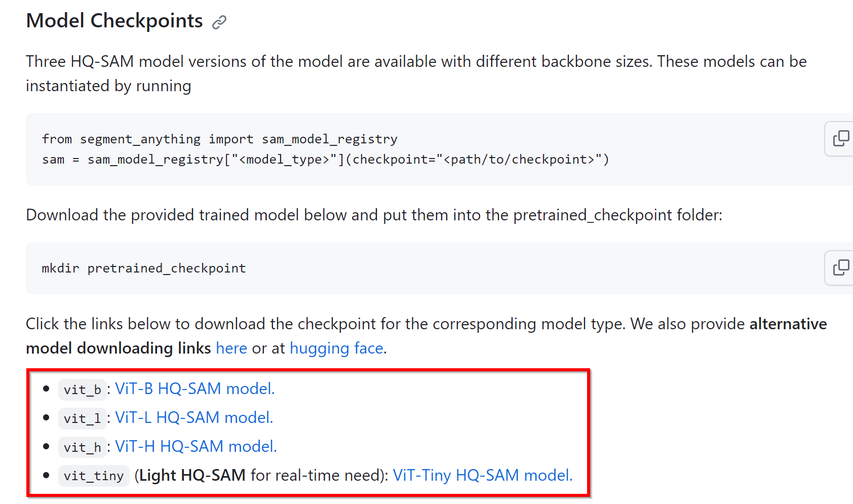
Task: Click the bold "Light HQ-SAM" text
Action: (192, 475)
